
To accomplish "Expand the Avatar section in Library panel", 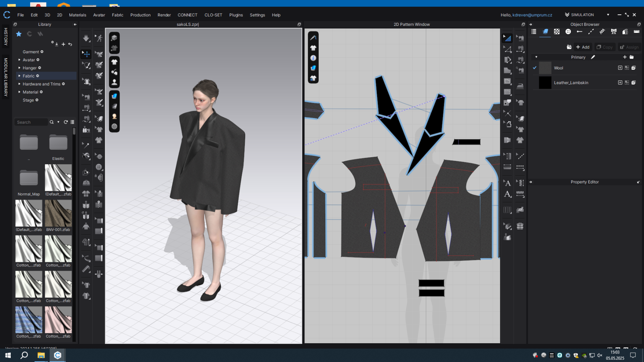I will [x=19, y=60].
